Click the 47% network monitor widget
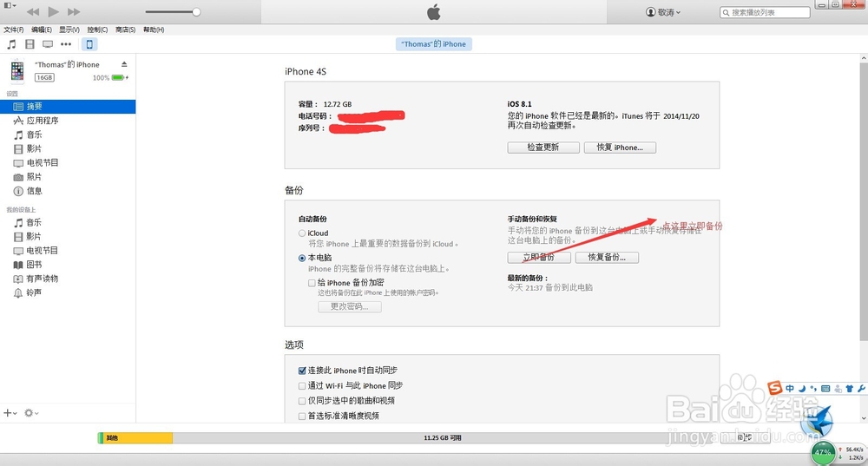Viewport: 868px width, 466px height. click(822, 453)
